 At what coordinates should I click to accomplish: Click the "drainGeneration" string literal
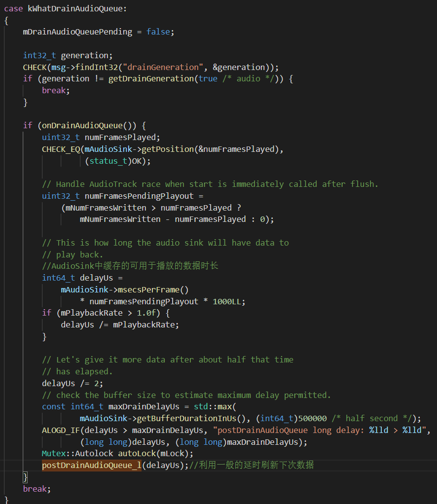[x=163, y=67]
